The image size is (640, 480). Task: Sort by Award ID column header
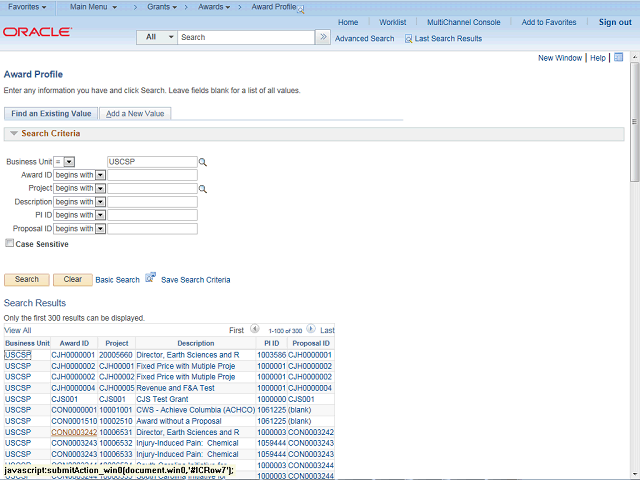pyautogui.click(x=74, y=343)
